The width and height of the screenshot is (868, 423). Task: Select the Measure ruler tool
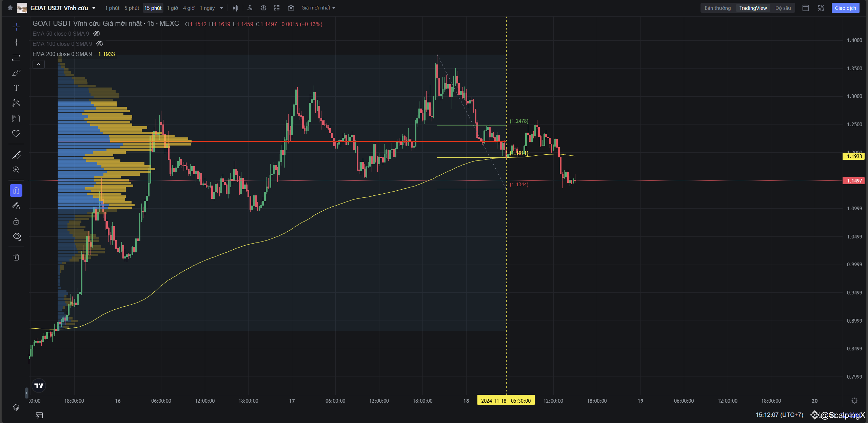16,155
